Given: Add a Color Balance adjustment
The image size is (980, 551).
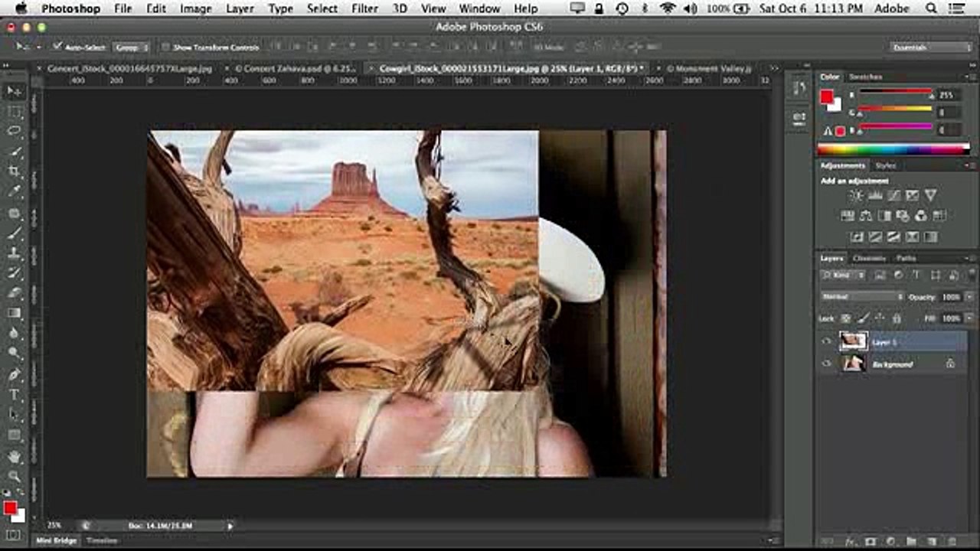Looking at the screenshot, I should [x=865, y=217].
